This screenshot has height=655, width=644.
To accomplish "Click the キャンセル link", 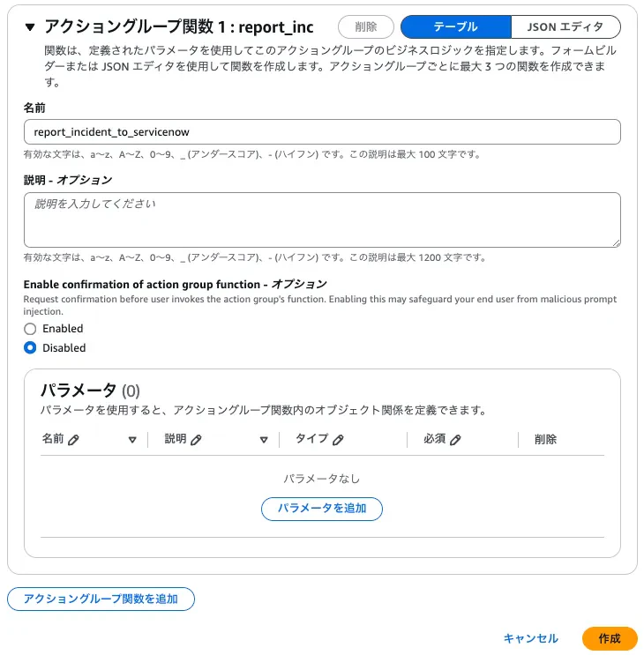I will click(531, 638).
